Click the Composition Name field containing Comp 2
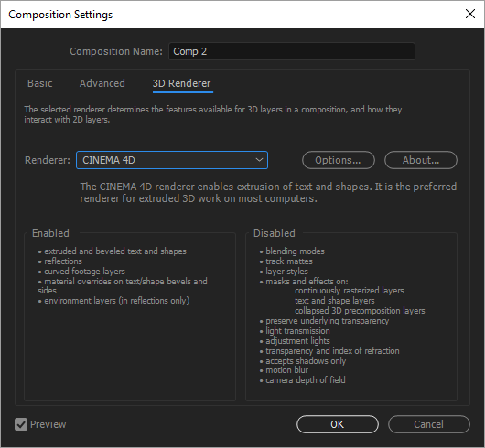 292,51
